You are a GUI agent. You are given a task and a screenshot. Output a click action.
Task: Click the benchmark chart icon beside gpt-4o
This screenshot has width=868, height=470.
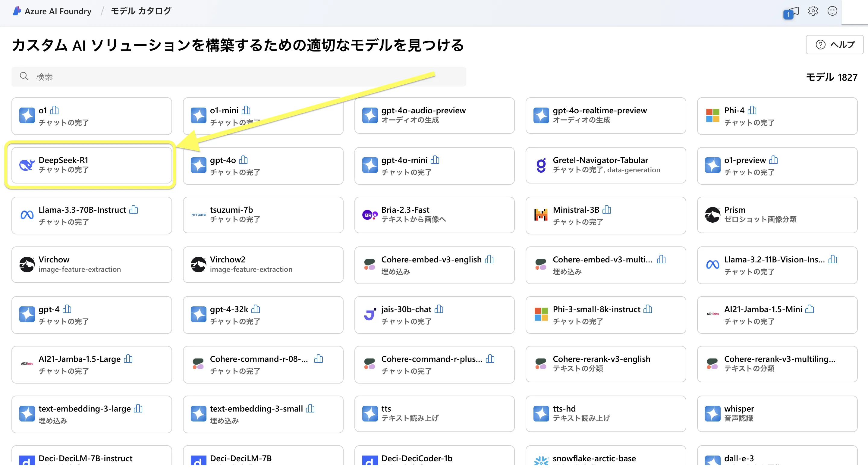(243, 160)
